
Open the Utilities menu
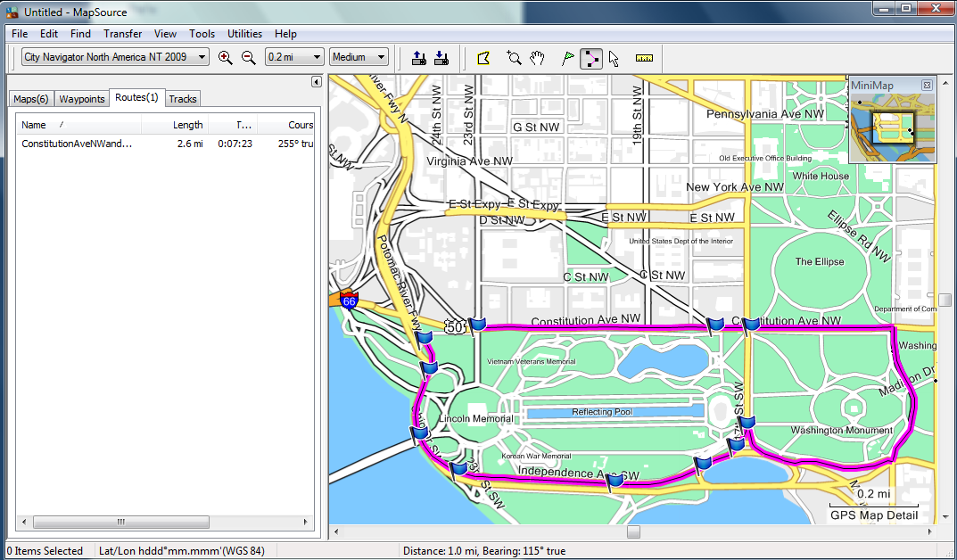[x=244, y=34]
